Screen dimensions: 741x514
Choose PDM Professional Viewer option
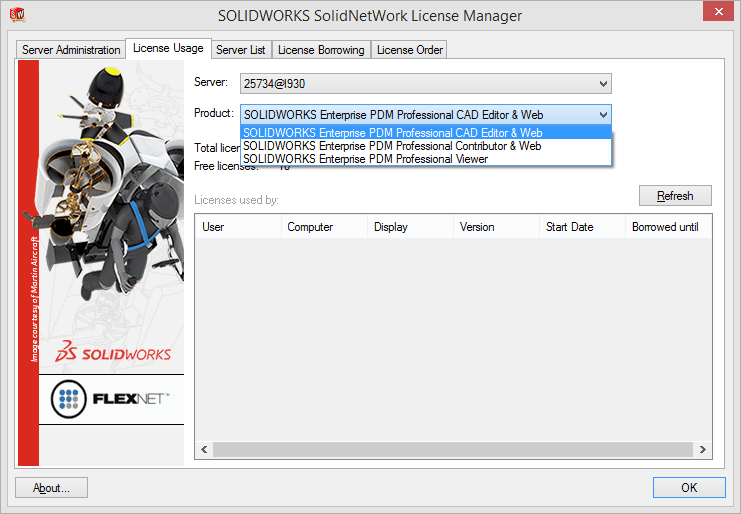[x=426, y=159]
